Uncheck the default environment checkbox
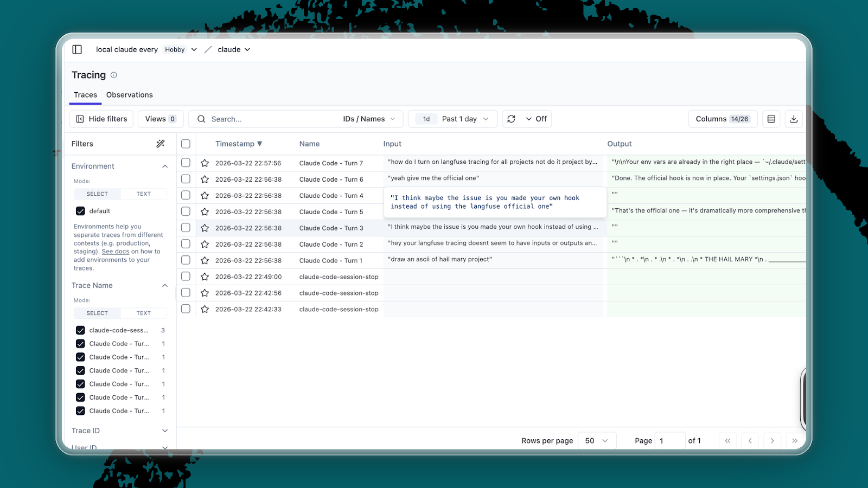Viewport: 868px width, 488px height. point(80,211)
